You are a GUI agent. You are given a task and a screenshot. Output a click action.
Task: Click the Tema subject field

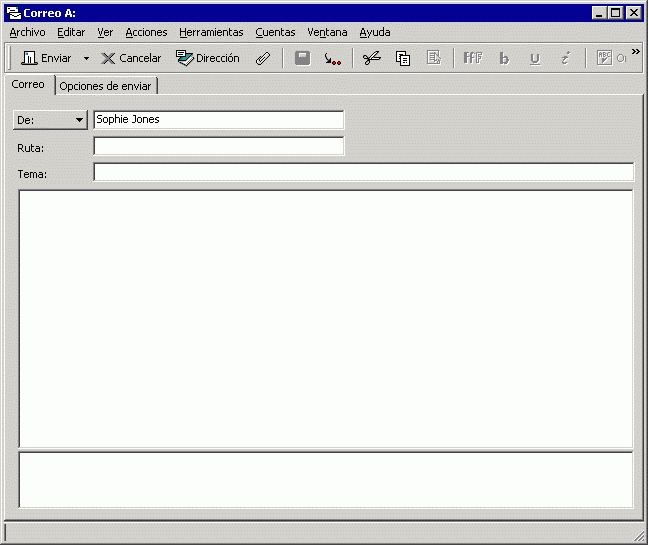point(364,172)
